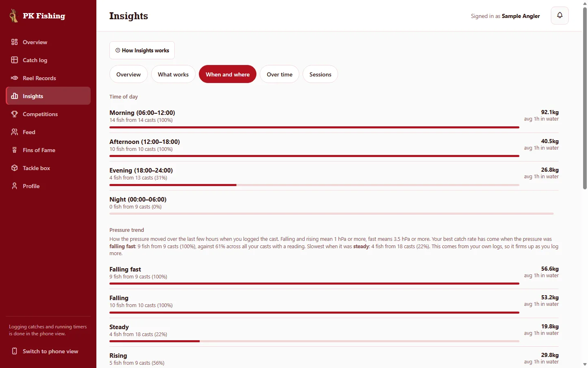Viewport: 588px width, 368px height.
Task: Click the Morning (06:00–12:00) heading
Action: tap(142, 112)
